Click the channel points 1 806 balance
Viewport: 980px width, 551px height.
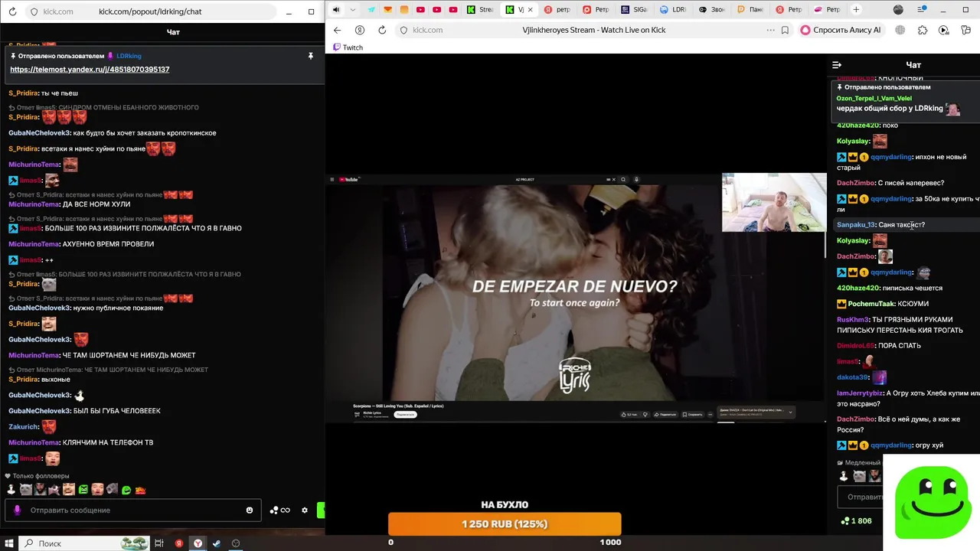pos(856,521)
